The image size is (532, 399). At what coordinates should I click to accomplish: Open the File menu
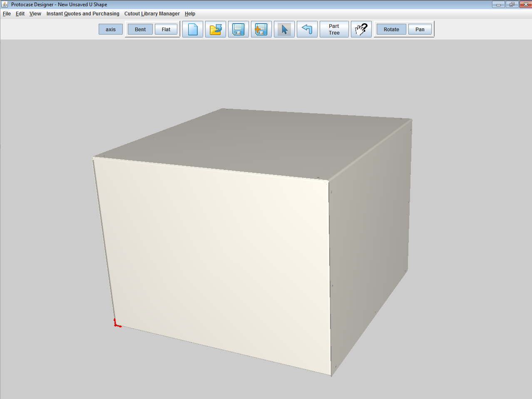[x=7, y=14]
